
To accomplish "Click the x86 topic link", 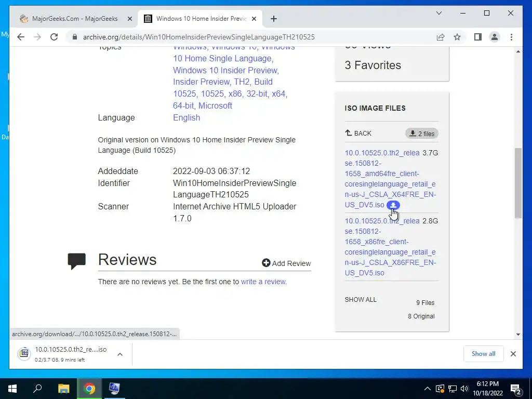I will point(235,94).
